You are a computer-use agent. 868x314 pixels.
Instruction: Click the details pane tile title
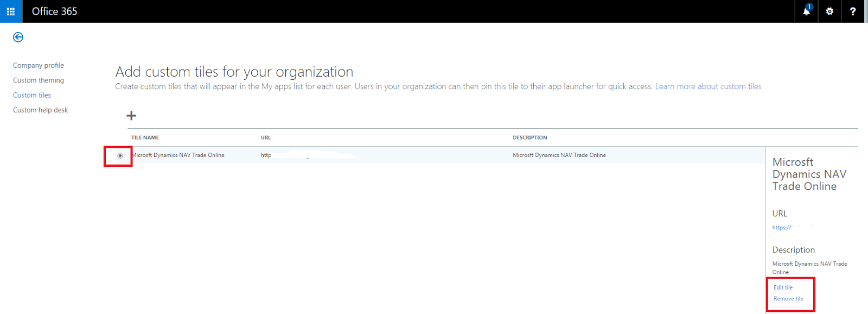(809, 174)
